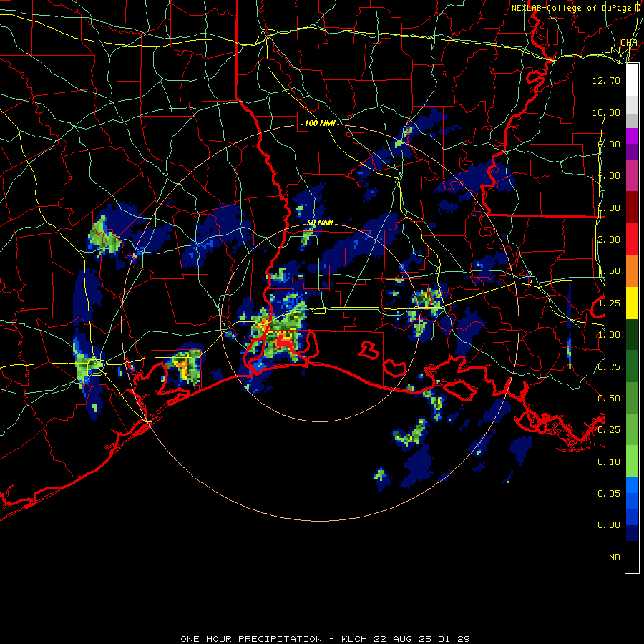Click the orange swatch on the color scale

pos(632,271)
